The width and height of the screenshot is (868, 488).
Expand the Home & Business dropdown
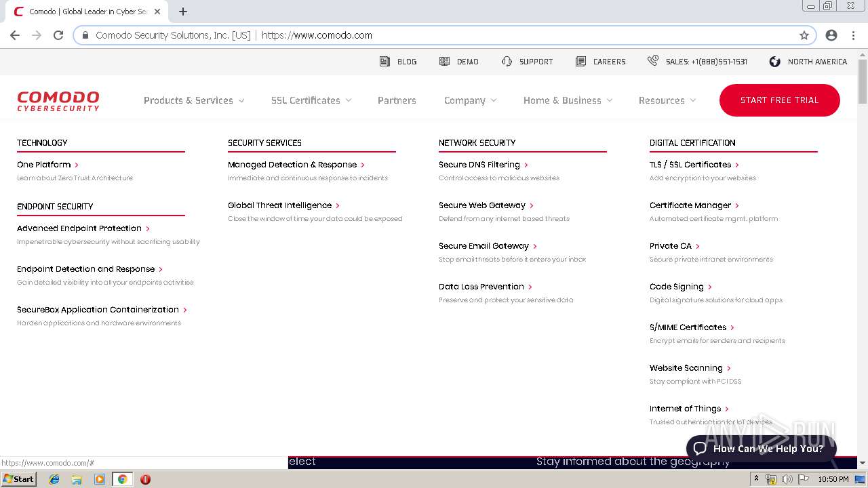click(568, 100)
